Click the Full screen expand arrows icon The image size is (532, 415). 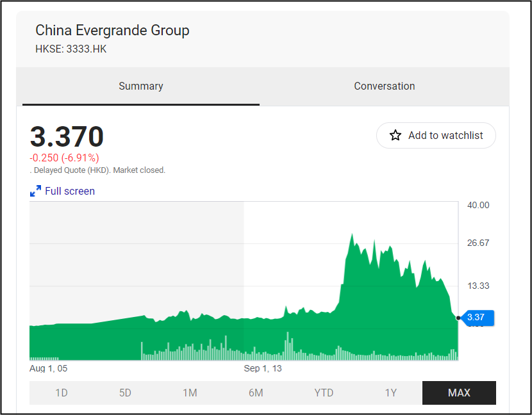tap(35, 191)
